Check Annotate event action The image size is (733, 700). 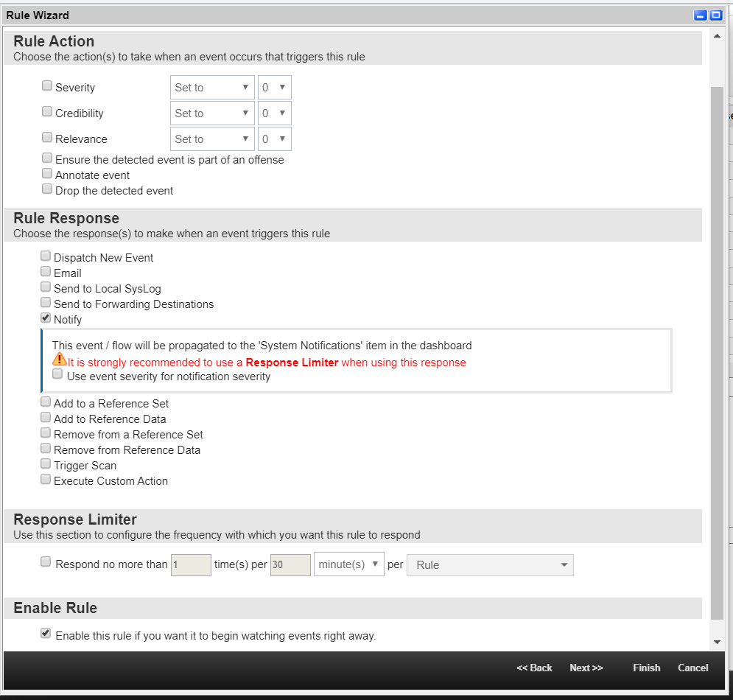pyautogui.click(x=46, y=173)
